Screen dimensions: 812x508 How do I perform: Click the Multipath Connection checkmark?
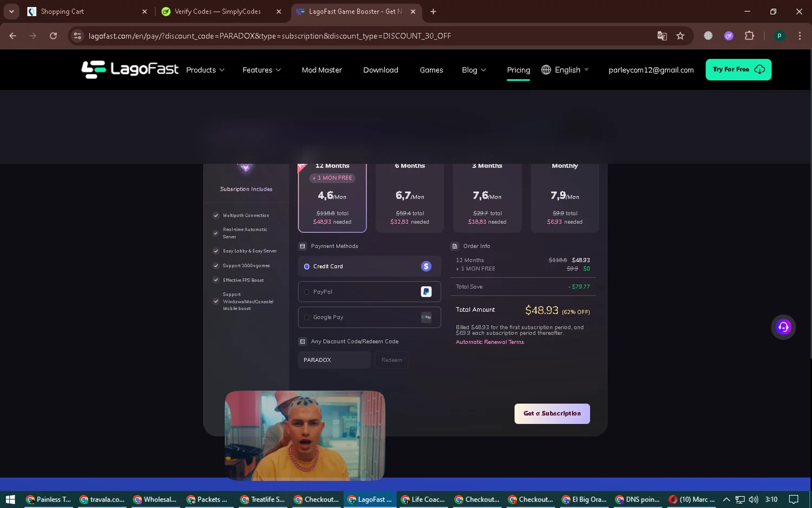point(216,216)
